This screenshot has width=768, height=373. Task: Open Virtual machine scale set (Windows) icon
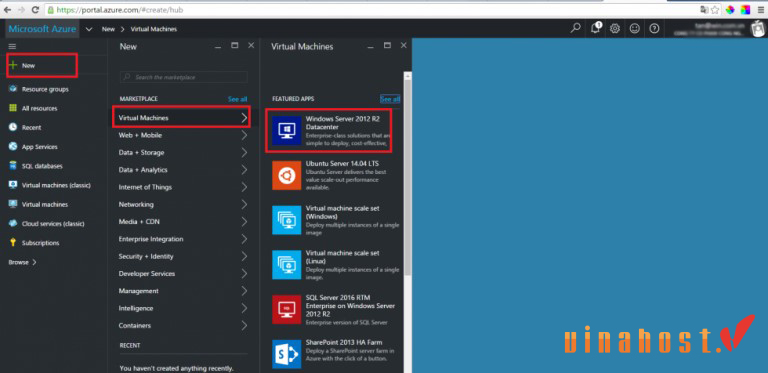(287, 220)
